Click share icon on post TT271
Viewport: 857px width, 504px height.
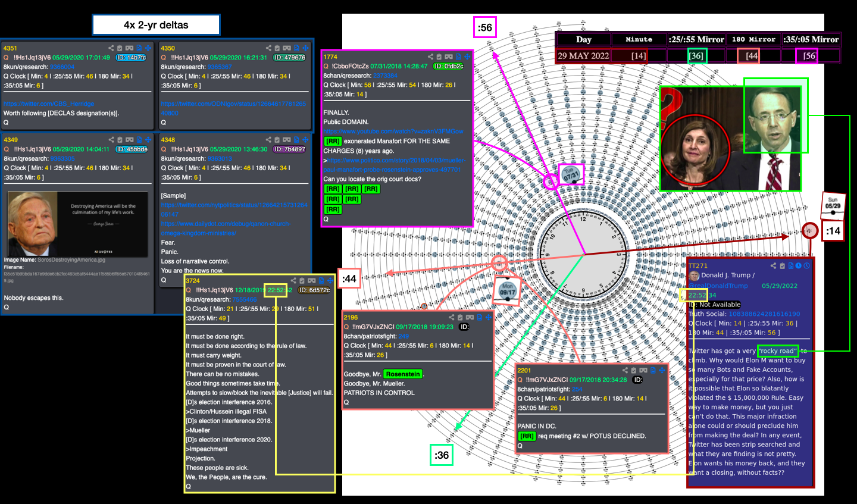coord(774,266)
